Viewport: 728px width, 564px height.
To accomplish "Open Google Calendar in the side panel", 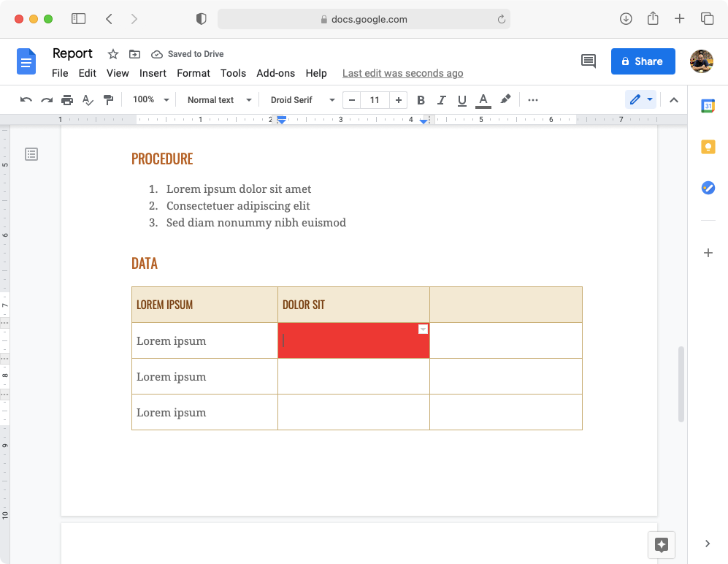I will click(x=708, y=105).
